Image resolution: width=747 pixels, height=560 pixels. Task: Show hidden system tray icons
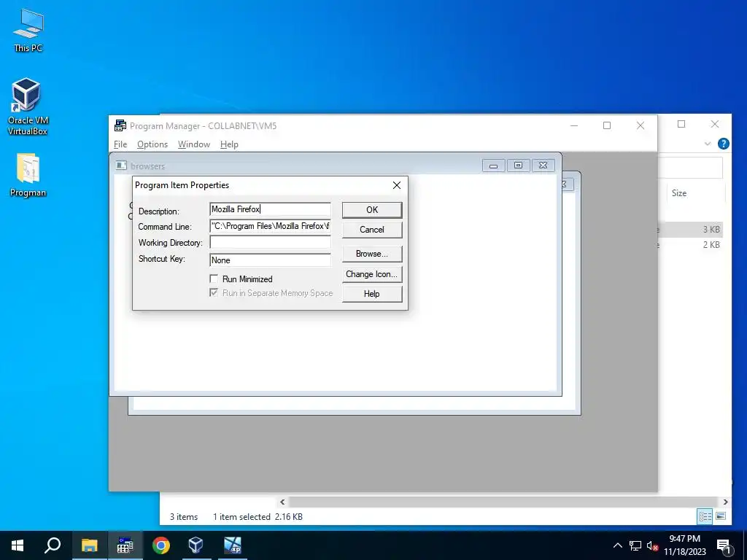tap(617, 545)
